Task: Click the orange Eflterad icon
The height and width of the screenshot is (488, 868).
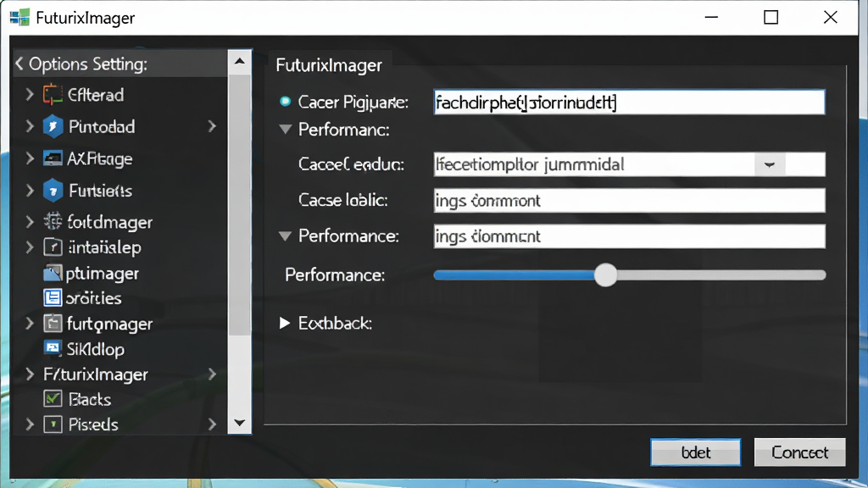Action: pyautogui.click(x=53, y=95)
